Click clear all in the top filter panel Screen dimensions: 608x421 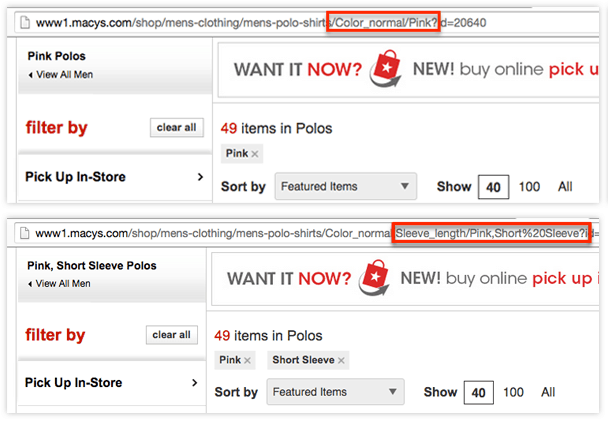pos(176,128)
